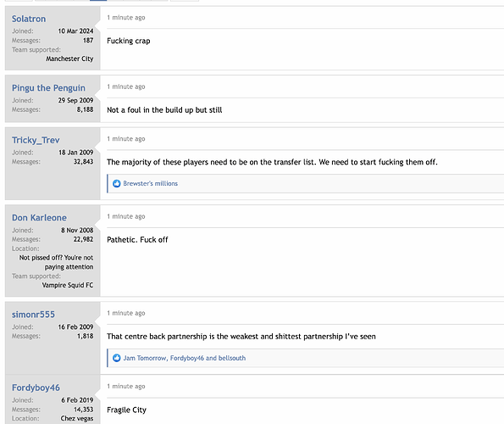
Task: Click Don Karleone's post timestamp
Action: click(x=126, y=216)
